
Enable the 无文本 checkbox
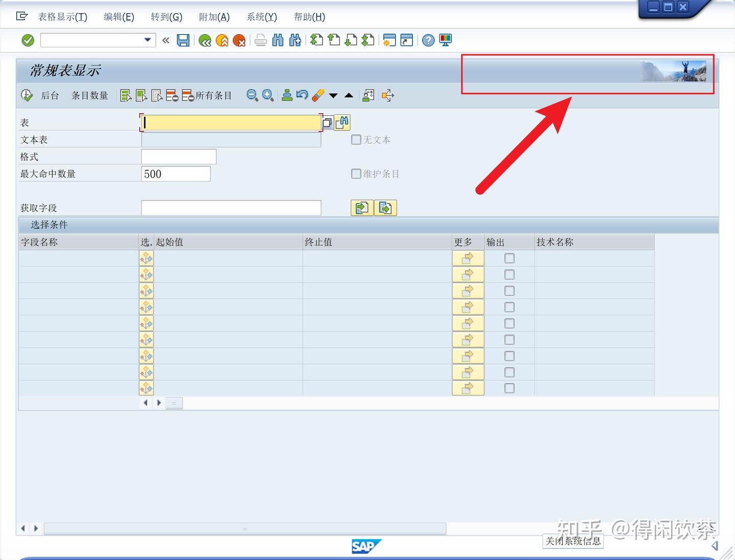(356, 139)
